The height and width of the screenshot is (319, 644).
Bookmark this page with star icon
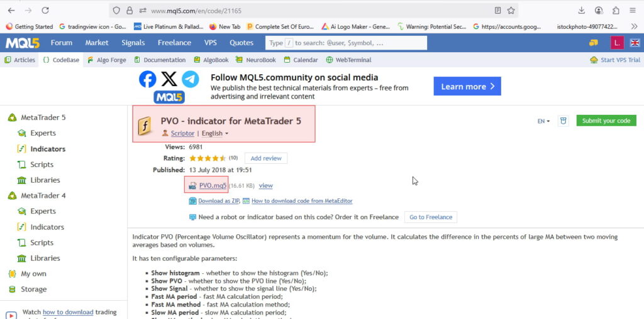coord(511,10)
